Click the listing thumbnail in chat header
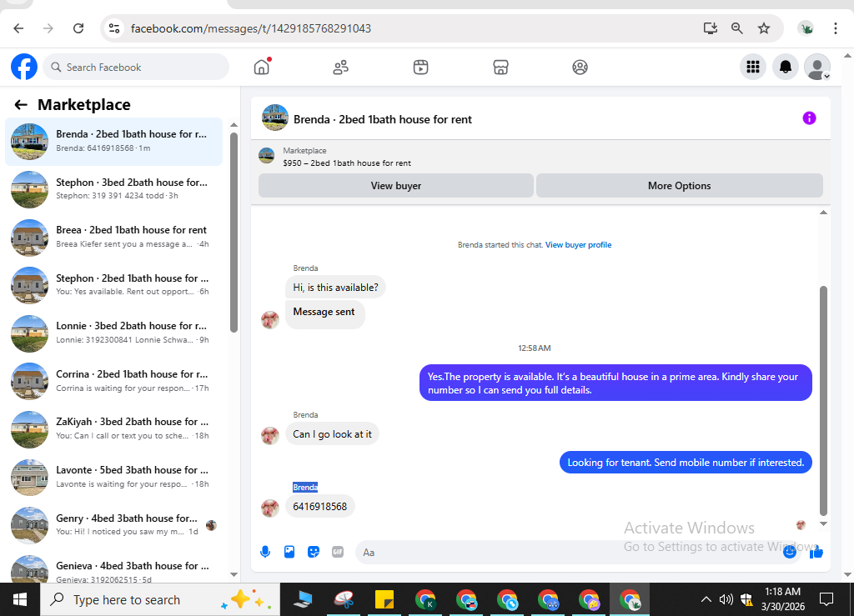 (275, 118)
